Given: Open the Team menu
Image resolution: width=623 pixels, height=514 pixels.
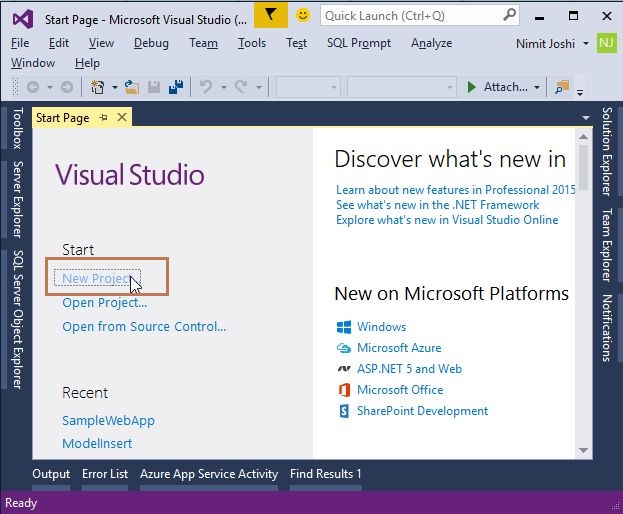Looking at the screenshot, I should (203, 43).
